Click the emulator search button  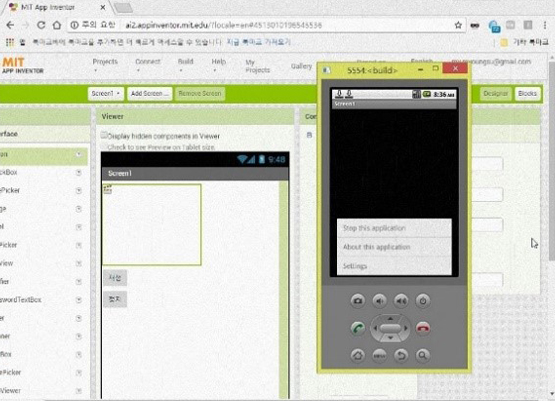pyautogui.click(x=423, y=355)
